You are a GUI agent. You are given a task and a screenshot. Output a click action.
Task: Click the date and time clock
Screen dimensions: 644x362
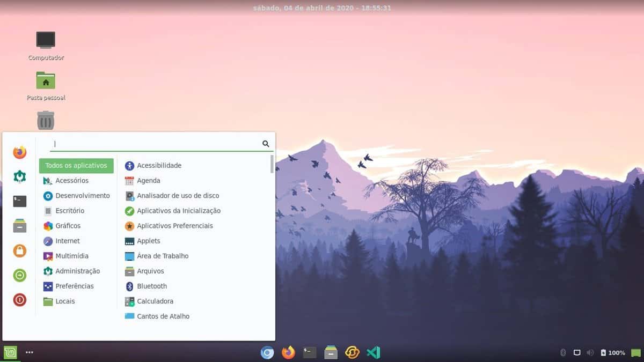(x=322, y=8)
